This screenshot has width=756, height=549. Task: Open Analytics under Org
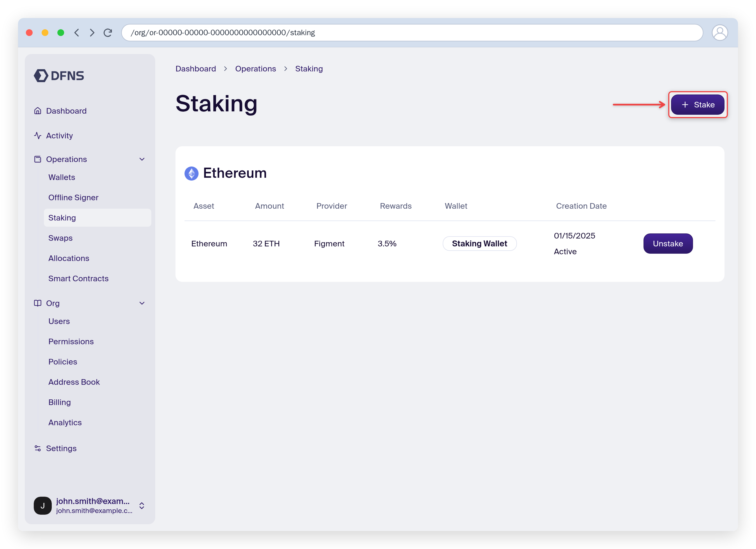click(x=65, y=422)
